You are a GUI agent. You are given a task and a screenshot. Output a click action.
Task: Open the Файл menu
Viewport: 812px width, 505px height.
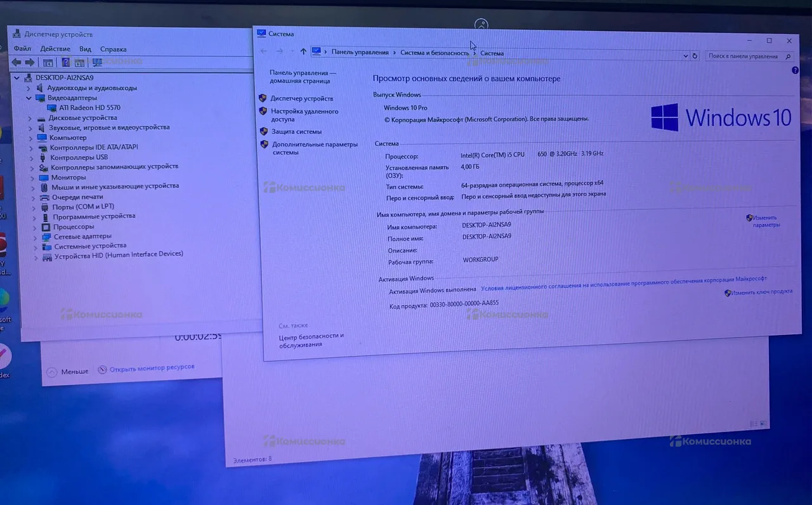(x=22, y=49)
